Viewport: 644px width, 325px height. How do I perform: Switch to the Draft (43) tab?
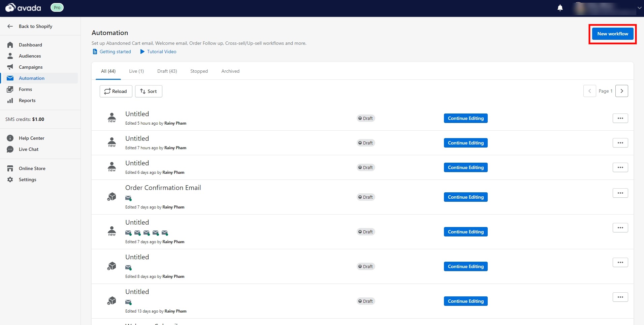tap(167, 71)
